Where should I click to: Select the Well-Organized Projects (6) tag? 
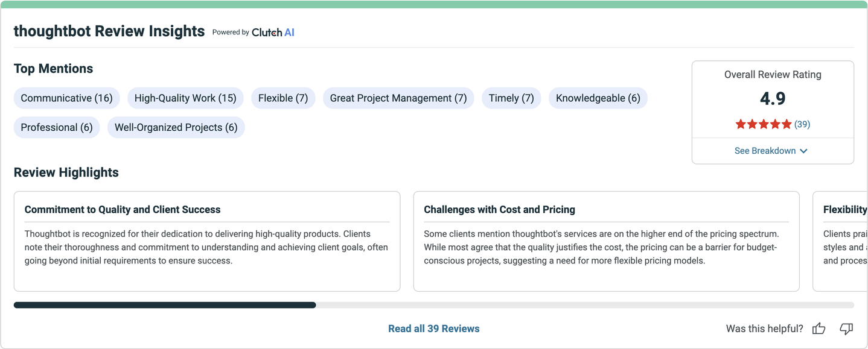coord(176,127)
